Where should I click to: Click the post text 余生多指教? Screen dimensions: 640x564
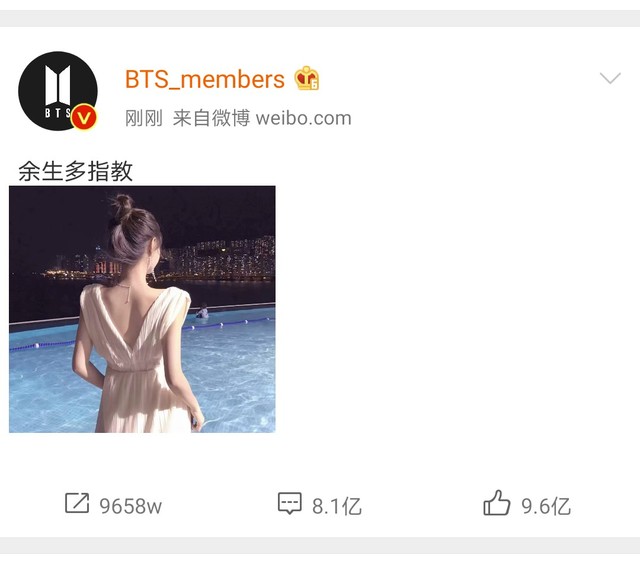click(76, 171)
